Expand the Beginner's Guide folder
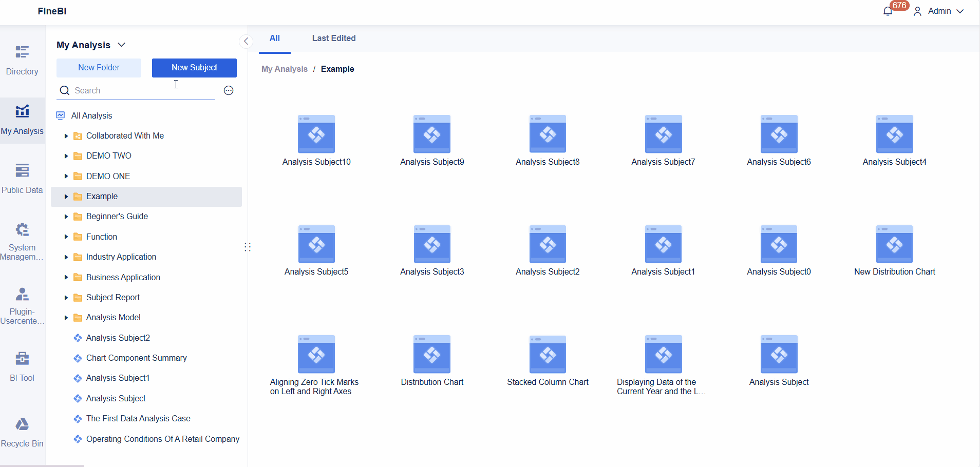Image resolution: width=980 pixels, height=467 pixels. click(66, 216)
